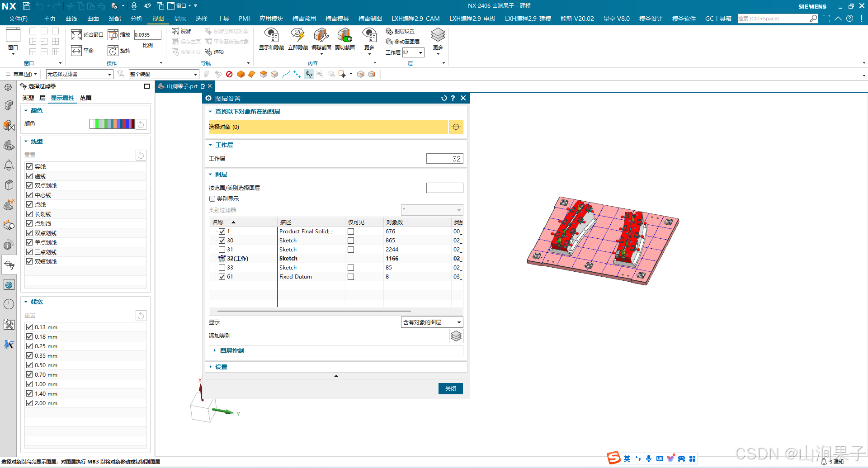Click the 工作层 (Work Layer) 32 input field
The width and height of the screenshot is (868, 468).
click(445, 159)
